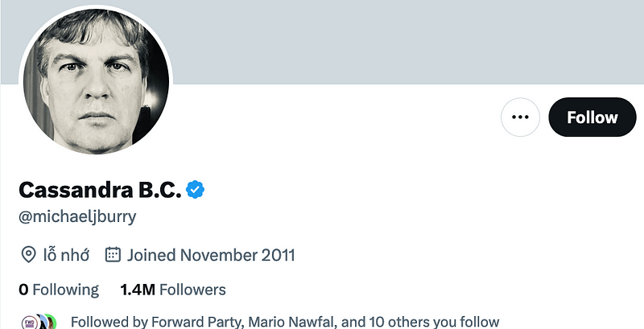Open the three-dot more options menu

[520, 117]
